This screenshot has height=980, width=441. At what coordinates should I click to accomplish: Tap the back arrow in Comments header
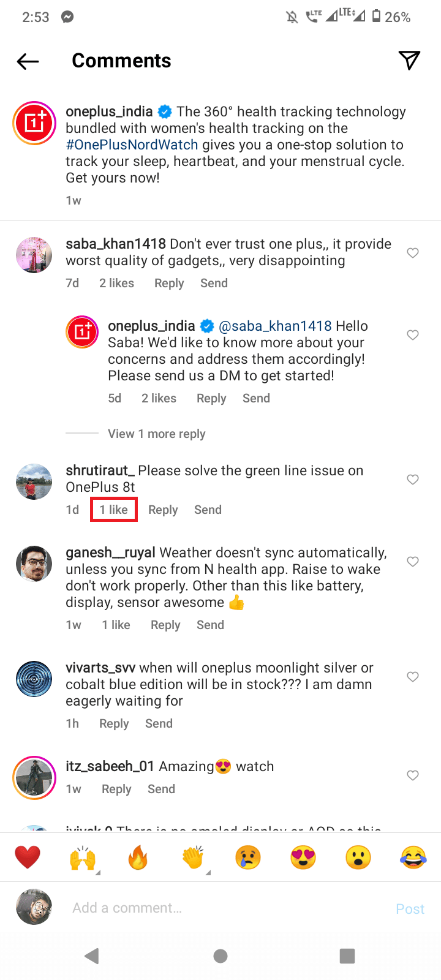(28, 61)
